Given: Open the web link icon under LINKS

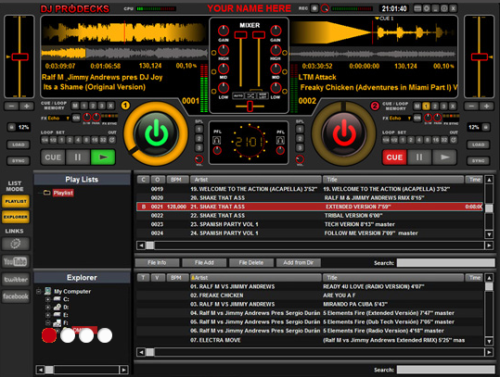Looking at the screenshot, I should [x=15, y=244].
